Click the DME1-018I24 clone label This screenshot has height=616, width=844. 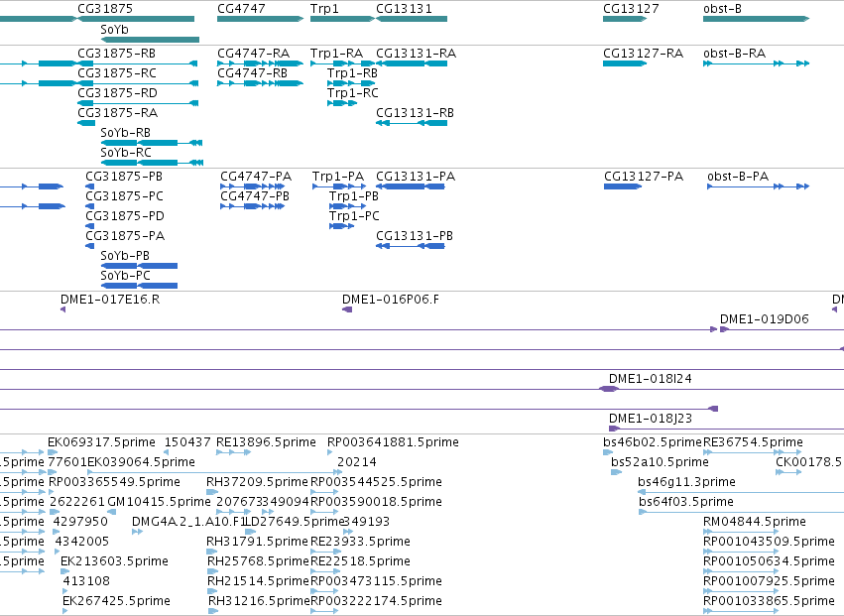click(651, 379)
